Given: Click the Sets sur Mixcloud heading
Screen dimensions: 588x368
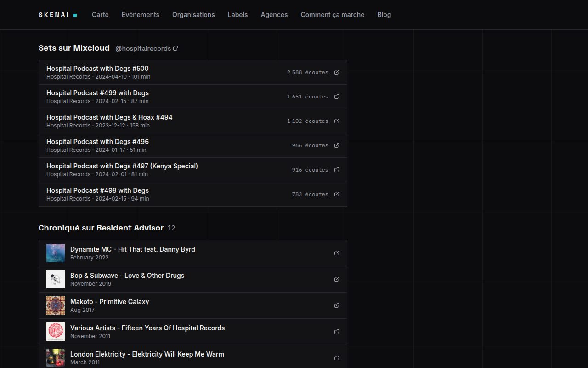Looking at the screenshot, I should [74, 48].
